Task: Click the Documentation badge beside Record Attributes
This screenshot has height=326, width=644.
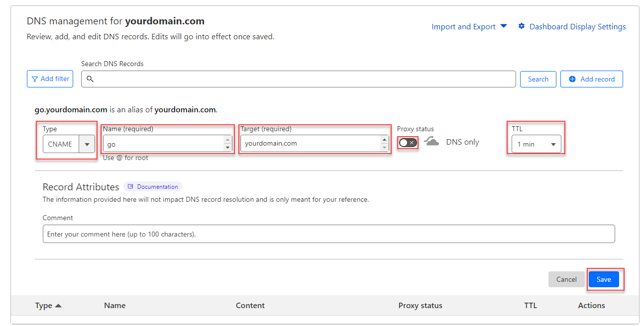Action: (x=152, y=186)
